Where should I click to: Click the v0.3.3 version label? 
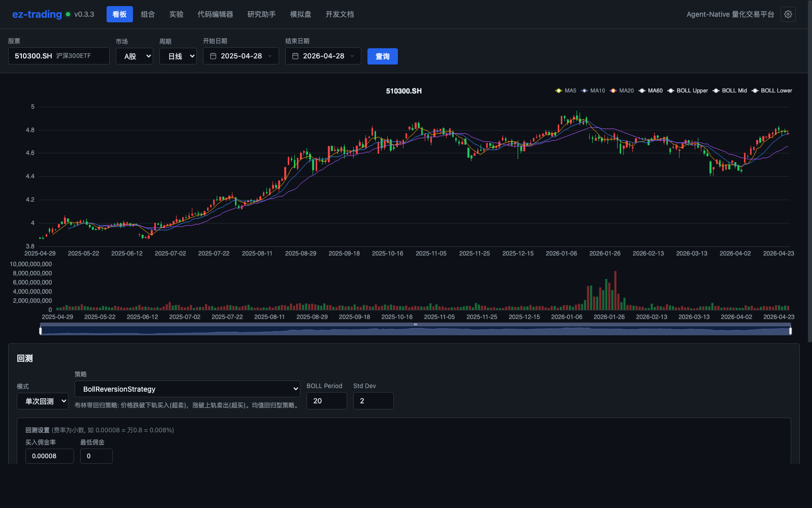[x=84, y=14]
